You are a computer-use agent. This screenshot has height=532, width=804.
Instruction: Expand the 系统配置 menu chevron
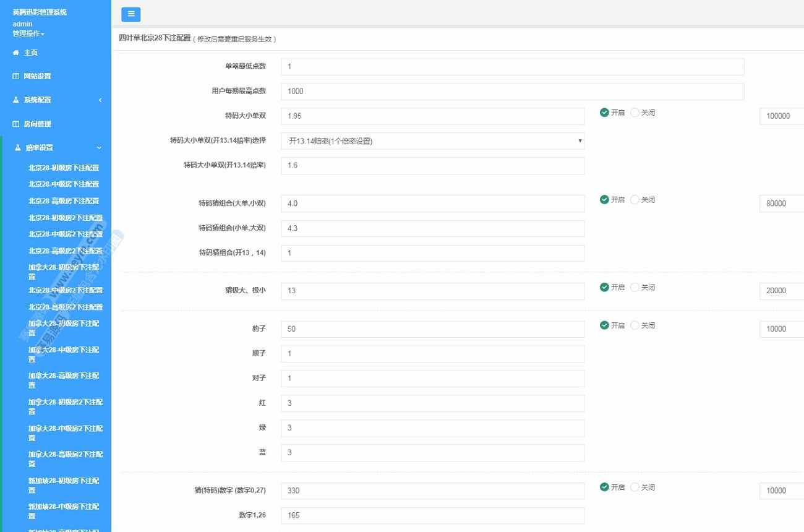point(100,100)
